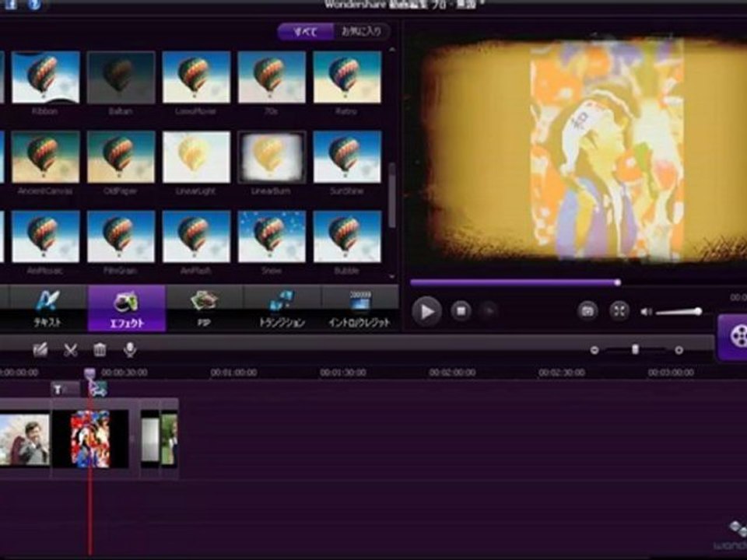Open the blue help question mark icon
The image size is (747, 560).
33,5
